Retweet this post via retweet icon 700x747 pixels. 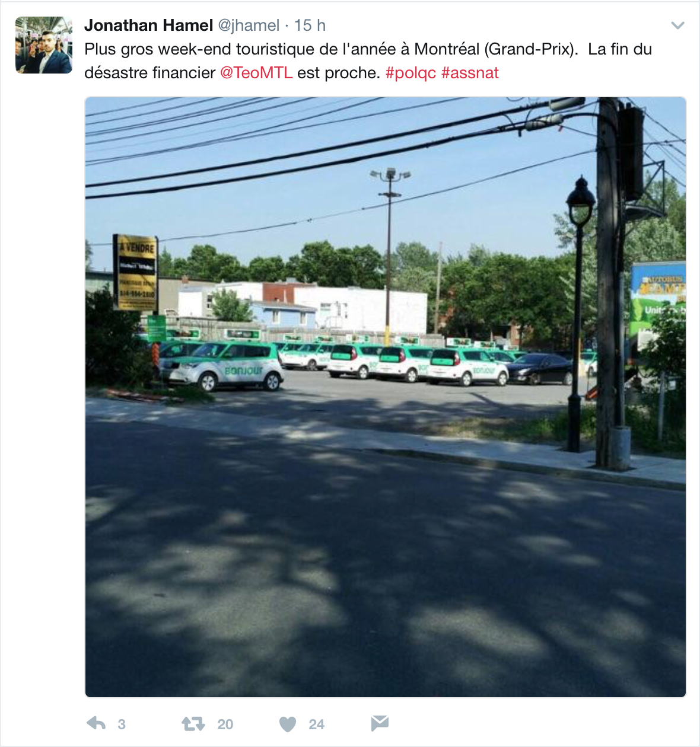pos(193,724)
